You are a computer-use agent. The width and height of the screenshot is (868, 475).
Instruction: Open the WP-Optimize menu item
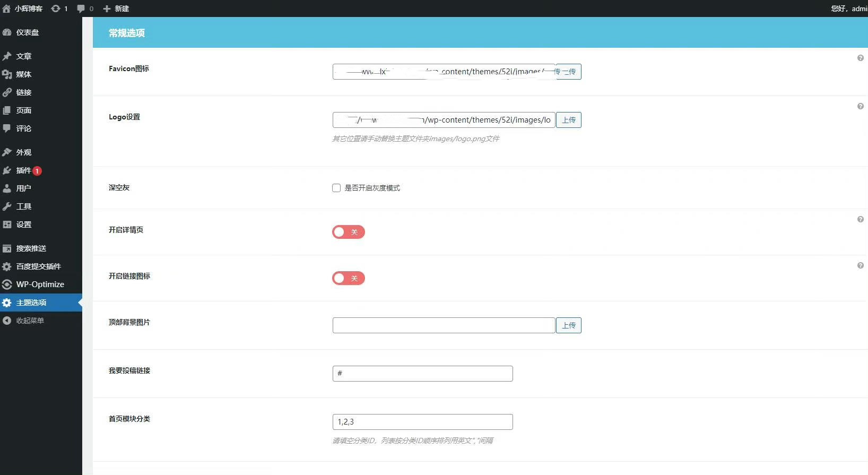[40, 284]
